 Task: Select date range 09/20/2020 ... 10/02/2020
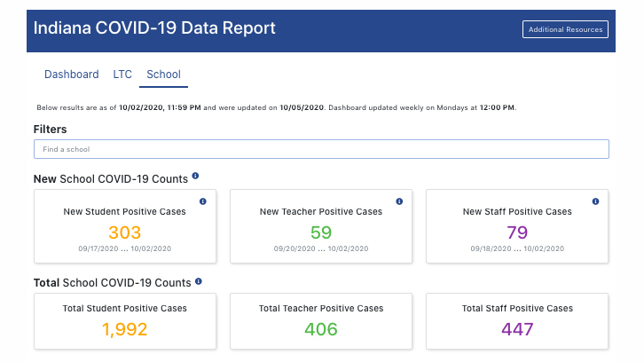point(321,248)
